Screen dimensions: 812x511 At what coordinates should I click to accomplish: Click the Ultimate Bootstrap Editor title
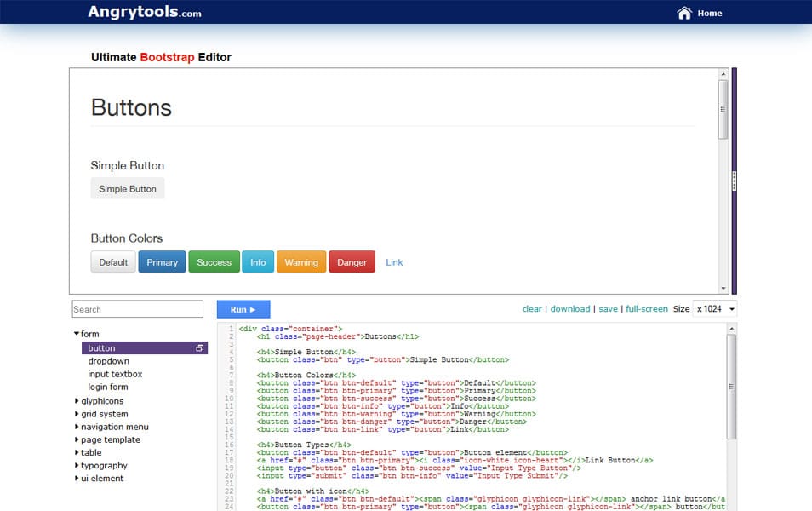click(161, 57)
